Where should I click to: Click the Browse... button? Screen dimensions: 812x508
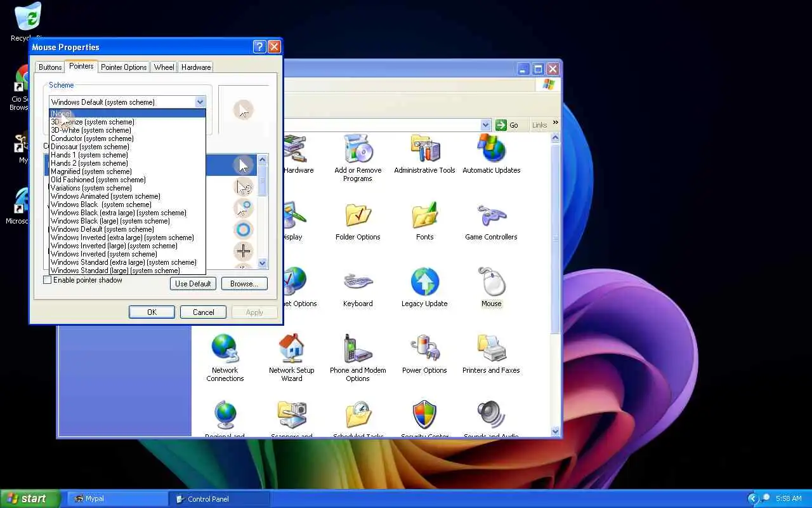click(244, 284)
